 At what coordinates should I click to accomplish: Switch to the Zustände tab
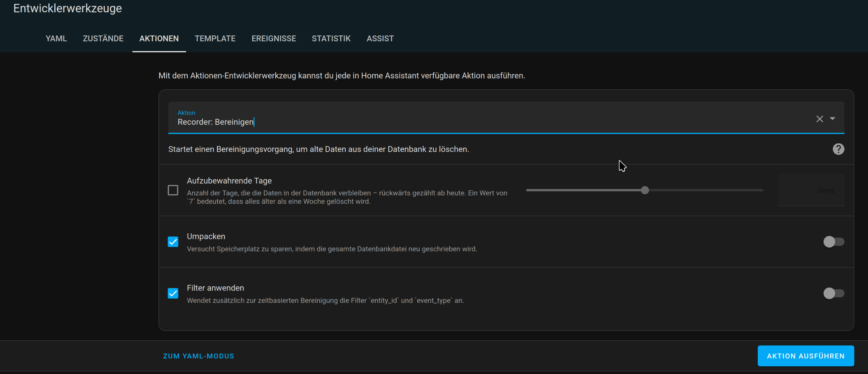tap(103, 39)
